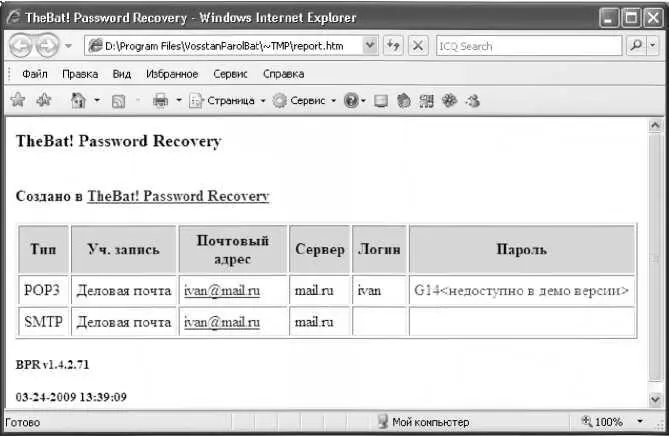This screenshot has height=436, width=669.
Task: Focus the ICQ Search box
Action: (529, 46)
